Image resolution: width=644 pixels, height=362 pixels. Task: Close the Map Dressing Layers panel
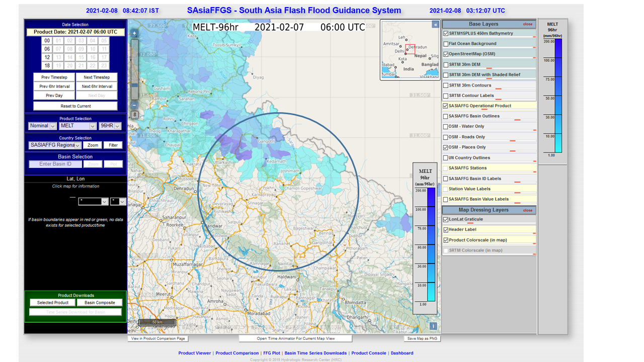click(x=527, y=210)
